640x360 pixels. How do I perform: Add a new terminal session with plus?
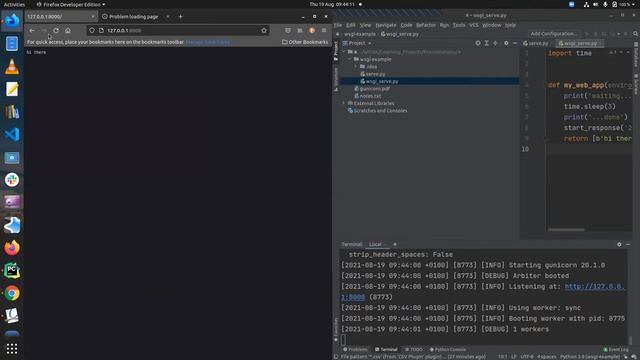395,244
